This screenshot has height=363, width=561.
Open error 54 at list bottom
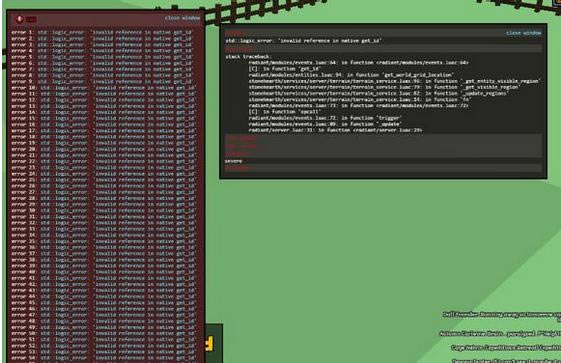pos(103,358)
